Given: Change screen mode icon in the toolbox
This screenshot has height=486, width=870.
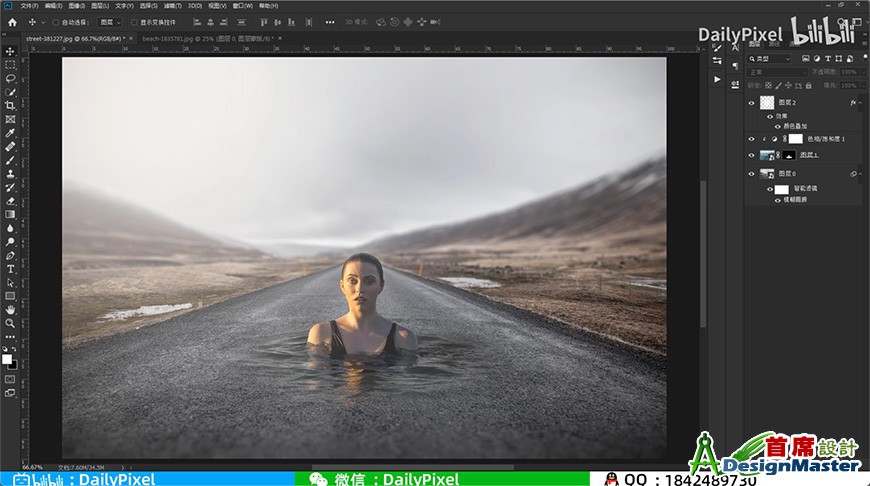Looking at the screenshot, I should tap(10, 393).
